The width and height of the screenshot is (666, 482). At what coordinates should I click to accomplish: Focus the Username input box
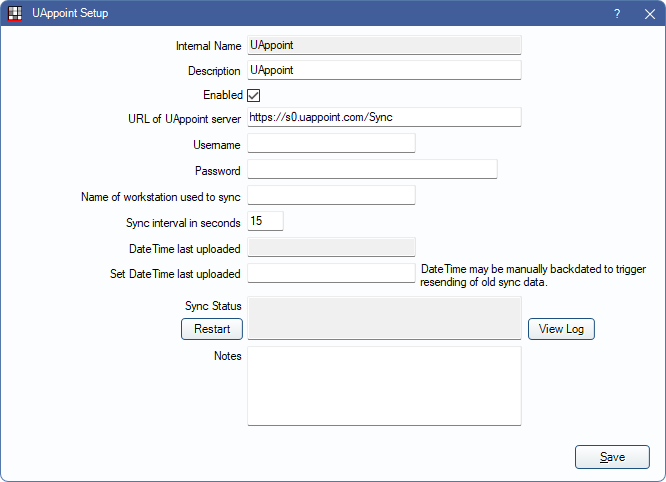pyautogui.click(x=331, y=143)
